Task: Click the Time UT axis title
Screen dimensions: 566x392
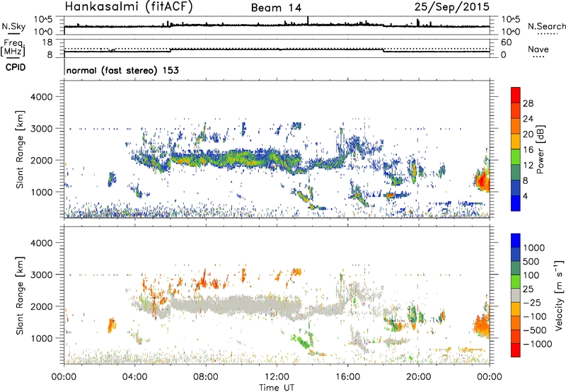Action: coord(277,388)
